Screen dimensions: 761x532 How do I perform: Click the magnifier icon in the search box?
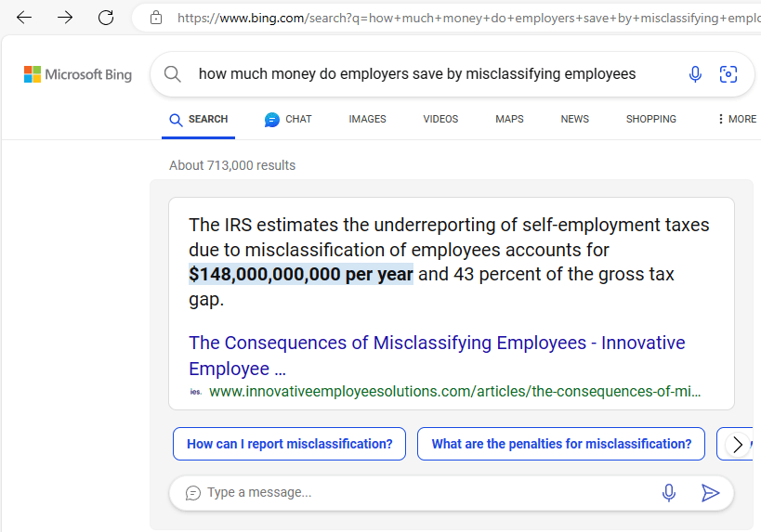[172, 74]
